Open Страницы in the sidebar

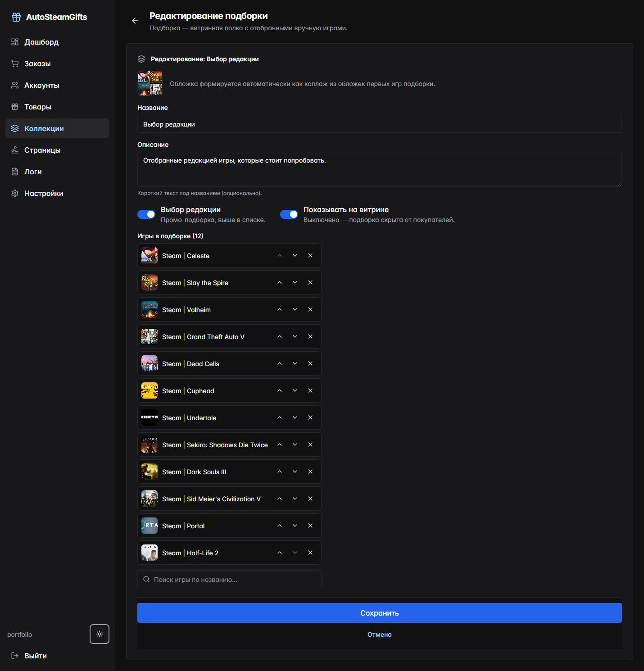point(57,150)
